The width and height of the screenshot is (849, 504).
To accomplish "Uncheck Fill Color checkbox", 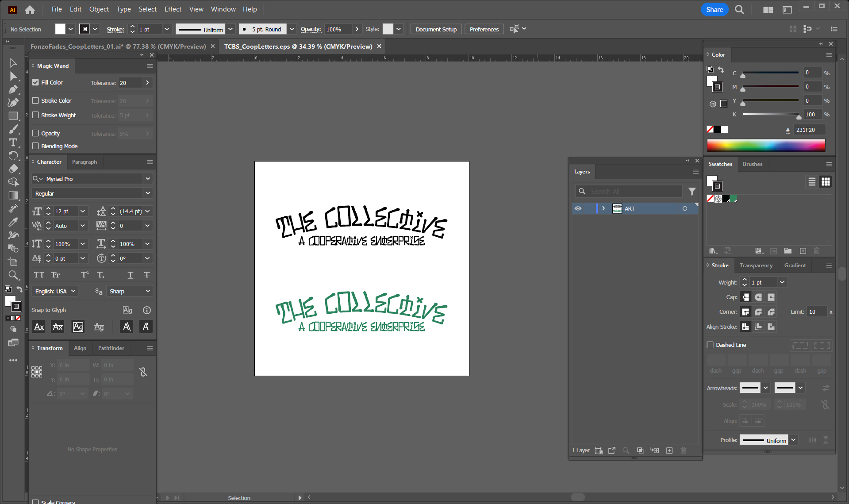I will 36,82.
